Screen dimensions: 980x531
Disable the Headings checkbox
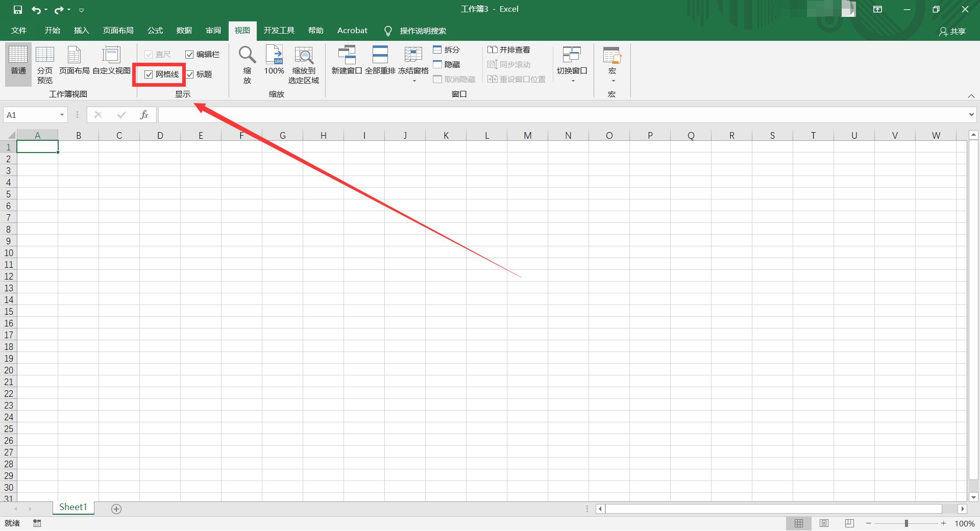189,74
